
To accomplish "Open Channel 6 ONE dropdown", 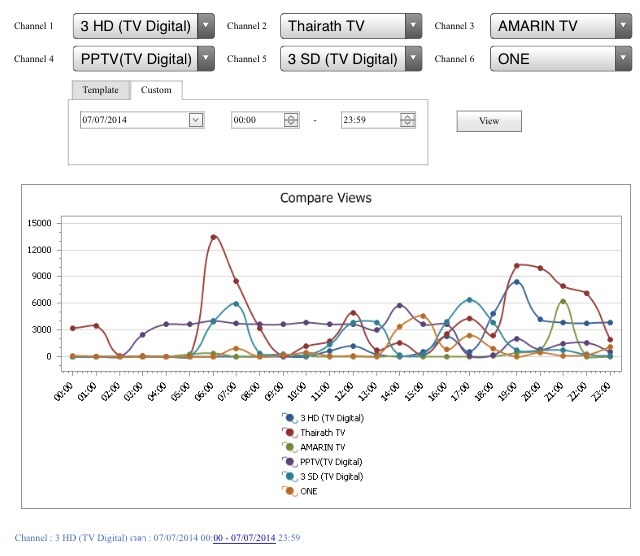I will pyautogui.click(x=623, y=59).
